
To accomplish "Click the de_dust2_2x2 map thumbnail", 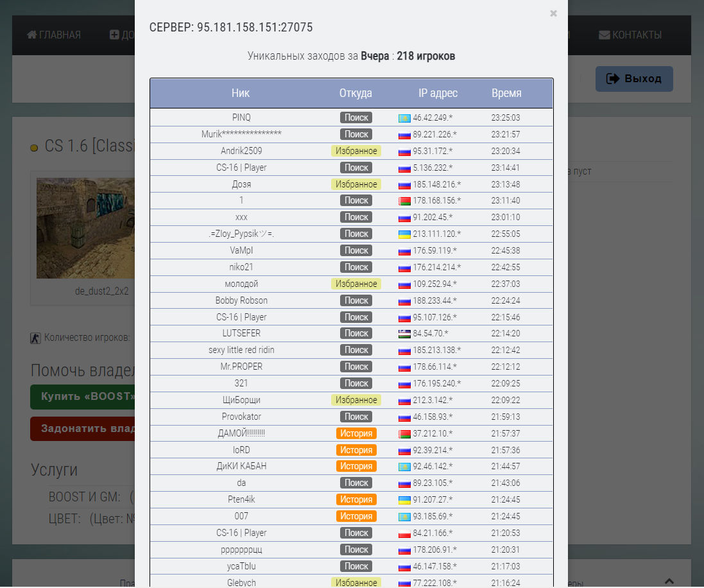I will pos(85,228).
